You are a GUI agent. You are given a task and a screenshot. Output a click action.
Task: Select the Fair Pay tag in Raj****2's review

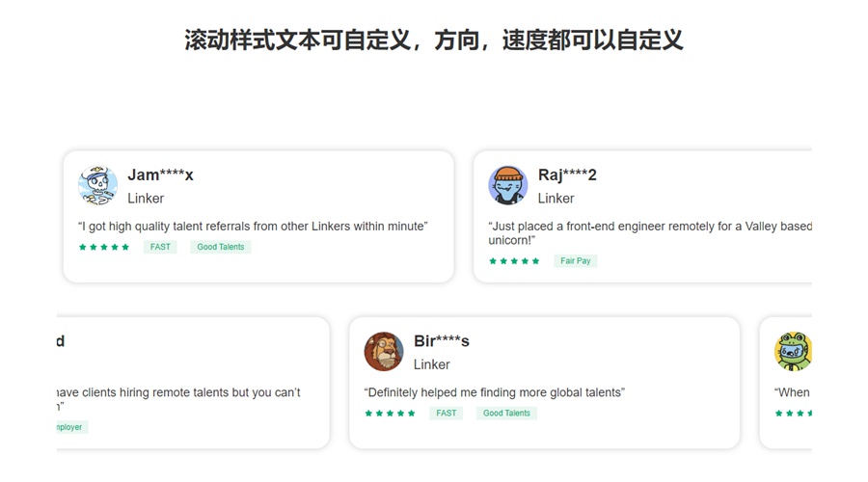tap(576, 261)
